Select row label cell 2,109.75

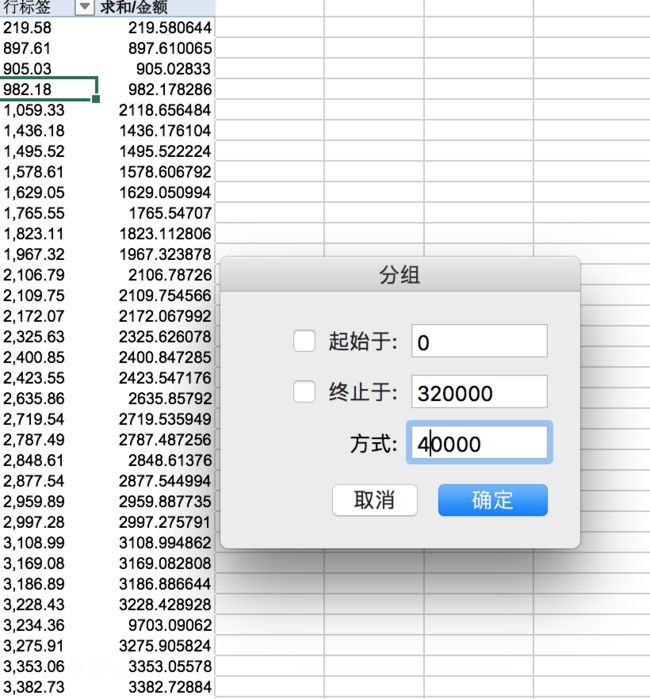[49, 296]
